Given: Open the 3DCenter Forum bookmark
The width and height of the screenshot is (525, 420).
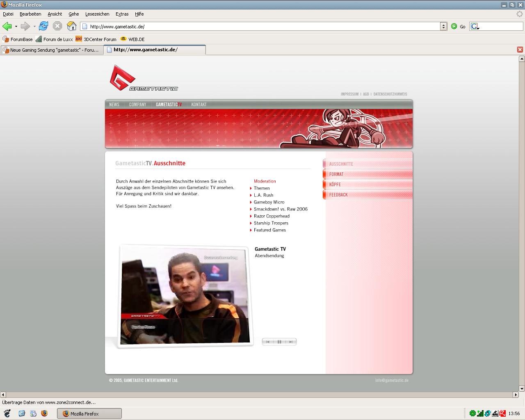Looking at the screenshot, I should [x=96, y=39].
